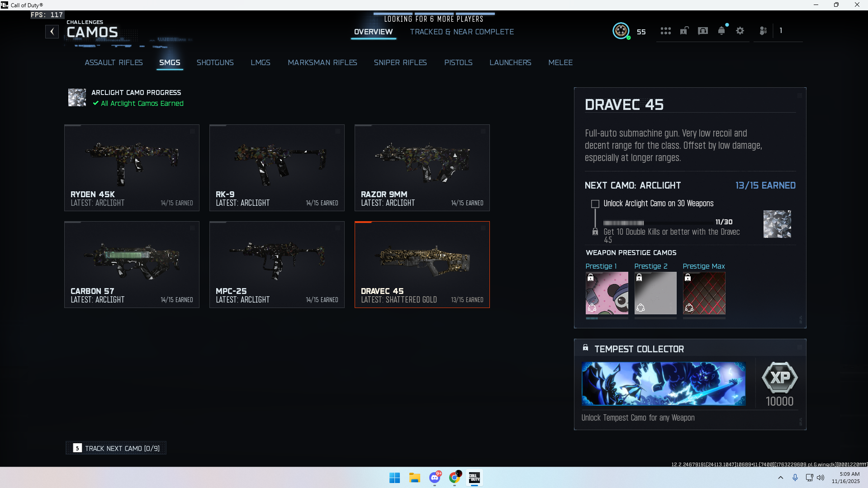Go back using the arrow beside Camos
Viewport: 868px width, 488px height.
pyautogui.click(x=52, y=32)
